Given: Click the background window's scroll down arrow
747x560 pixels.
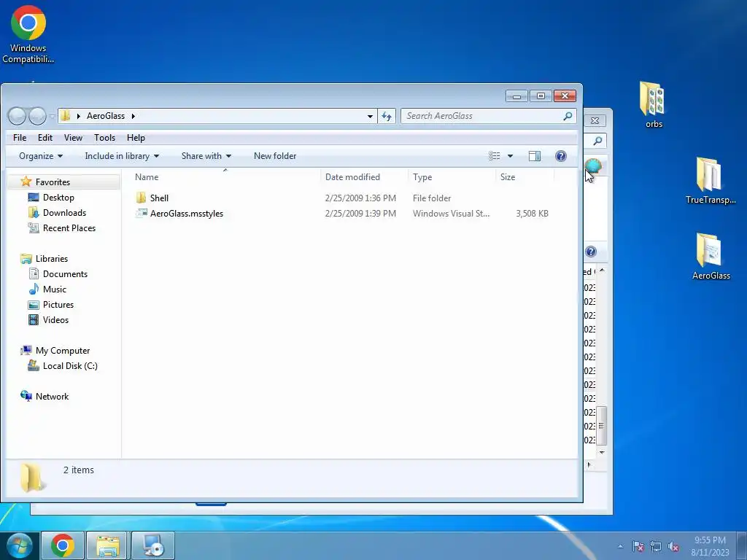Looking at the screenshot, I should (602, 452).
